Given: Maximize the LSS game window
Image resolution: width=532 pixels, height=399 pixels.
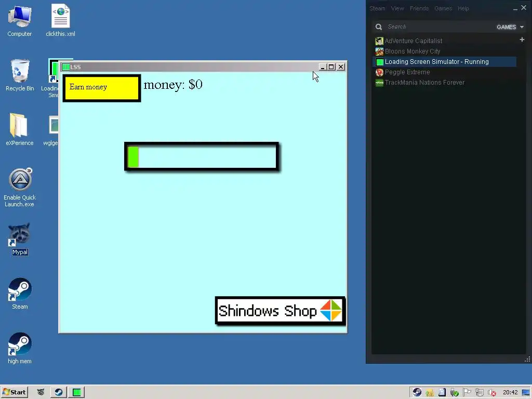Looking at the screenshot, I should [x=331, y=67].
